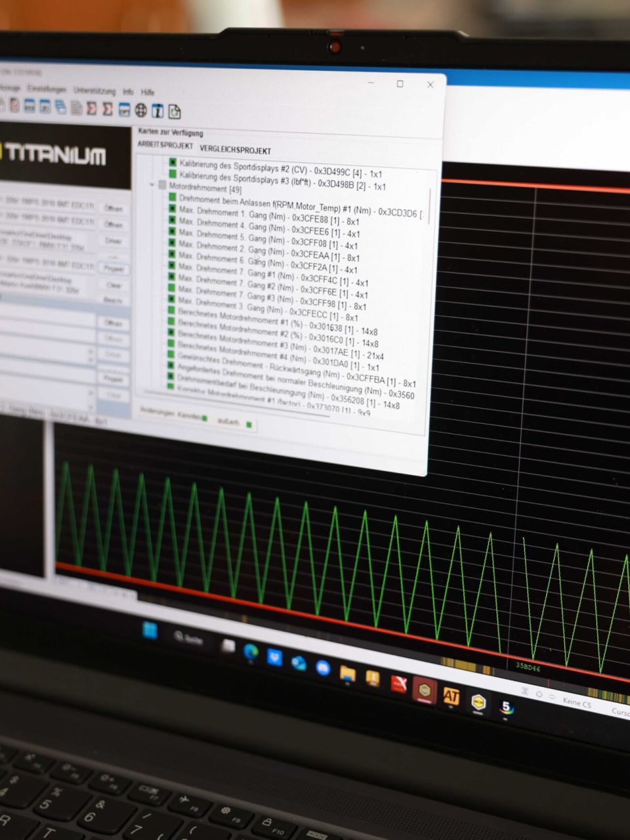The height and width of the screenshot is (840, 630).
Task: Toggle checkbox for Drehmoment beim Anlassen map
Action: click(x=173, y=198)
